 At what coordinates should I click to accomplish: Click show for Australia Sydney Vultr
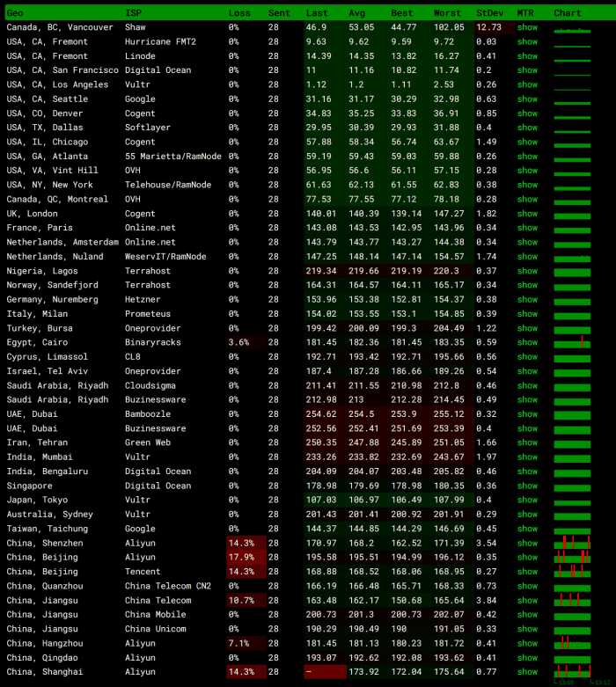click(527, 515)
